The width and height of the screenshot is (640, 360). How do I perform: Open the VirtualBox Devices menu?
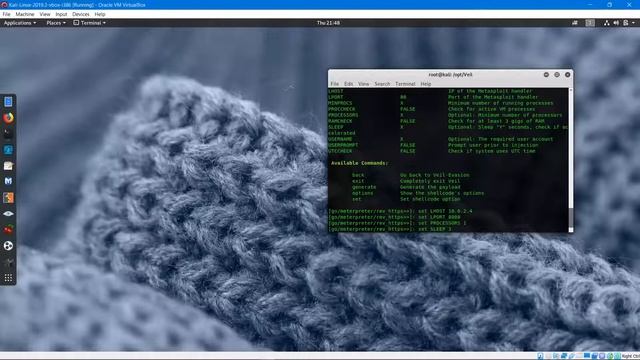(81, 14)
